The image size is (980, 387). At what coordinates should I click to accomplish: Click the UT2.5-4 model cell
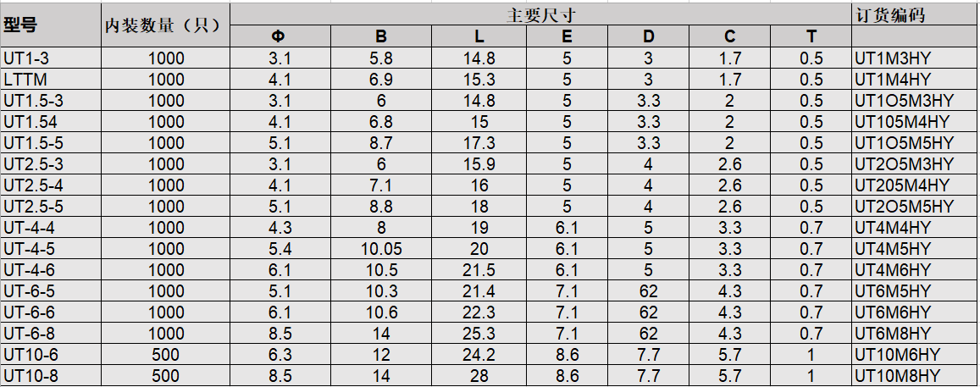[x=33, y=185]
